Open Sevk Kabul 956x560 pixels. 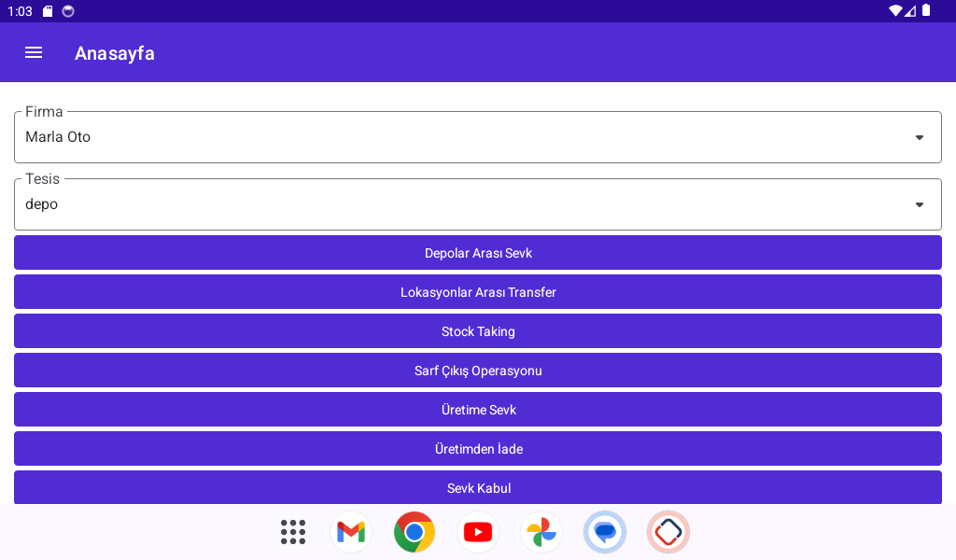pyautogui.click(x=478, y=487)
